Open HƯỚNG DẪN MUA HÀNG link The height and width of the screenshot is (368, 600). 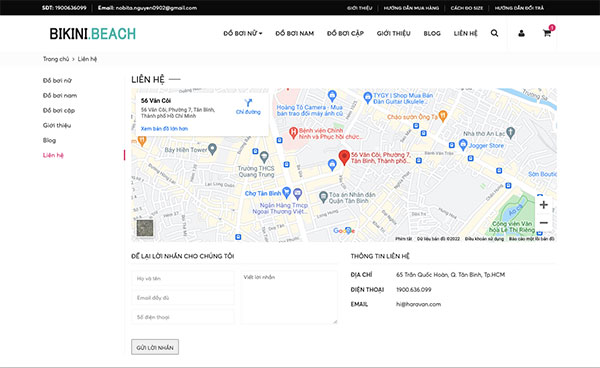[411, 8]
